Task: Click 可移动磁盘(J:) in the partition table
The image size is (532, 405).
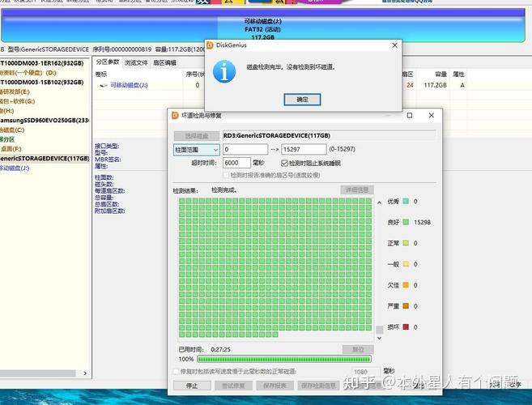Action: click(129, 85)
